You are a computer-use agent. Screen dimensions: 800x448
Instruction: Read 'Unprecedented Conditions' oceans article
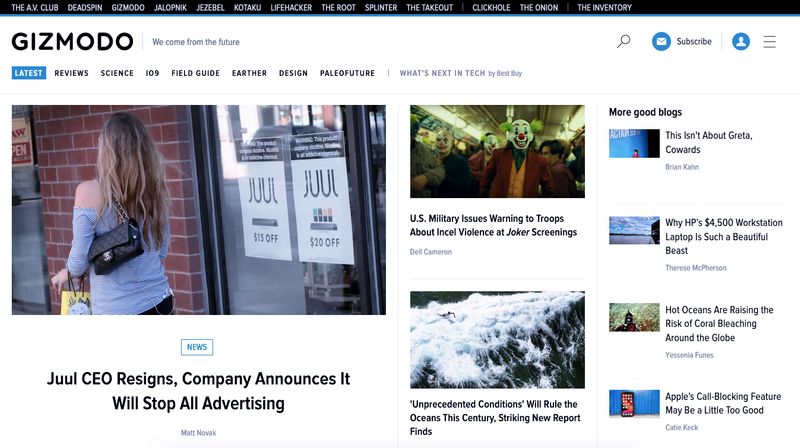click(495, 417)
